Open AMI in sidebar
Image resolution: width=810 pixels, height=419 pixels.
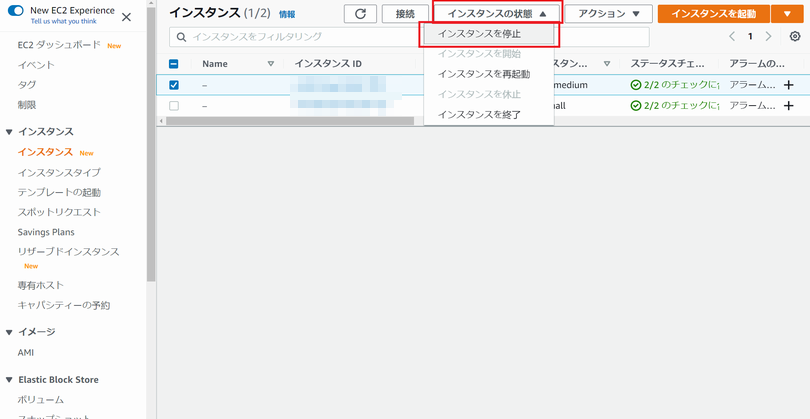tap(26, 353)
